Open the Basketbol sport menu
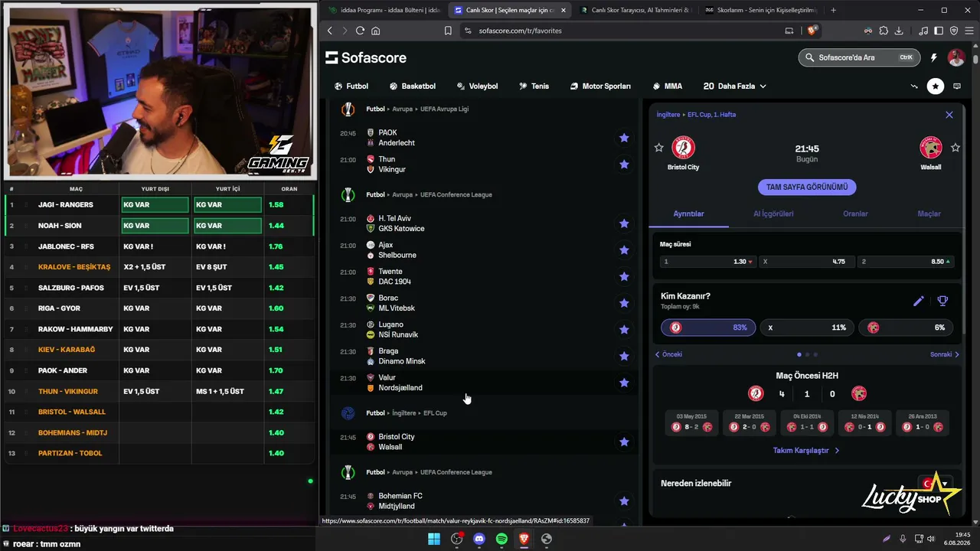The height and width of the screenshot is (551, 980). pos(412,86)
